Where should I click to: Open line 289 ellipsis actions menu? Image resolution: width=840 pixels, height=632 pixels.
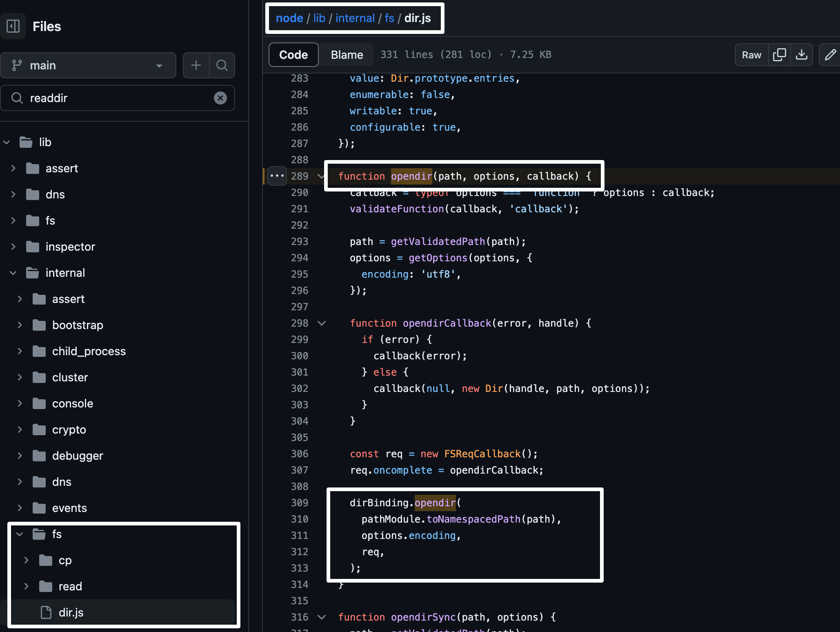(x=277, y=176)
